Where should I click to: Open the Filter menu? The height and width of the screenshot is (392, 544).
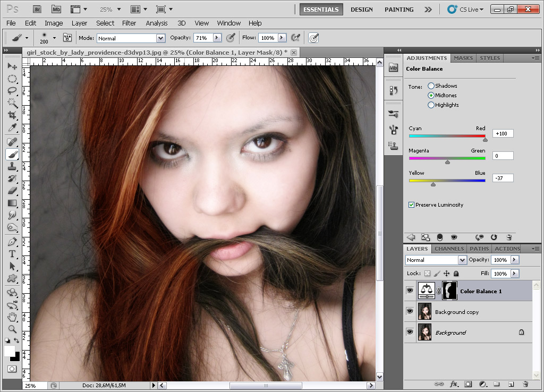tap(129, 23)
